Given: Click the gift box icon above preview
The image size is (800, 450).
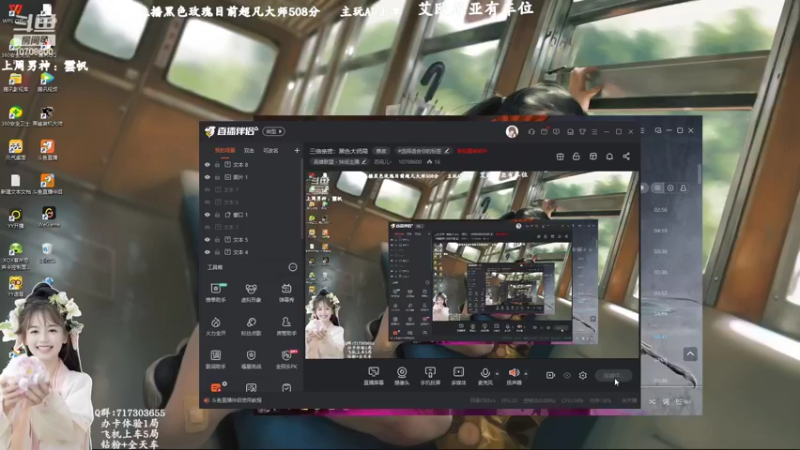Looking at the screenshot, I should point(560,157).
